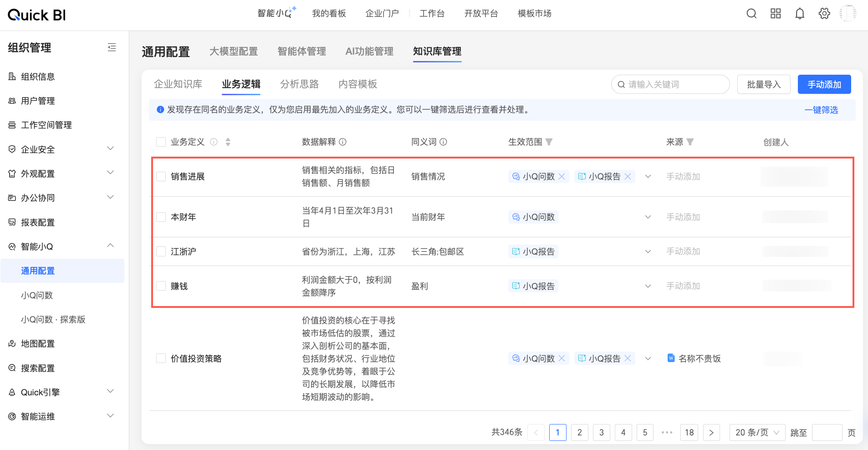This screenshot has height=450, width=868.
Task: Expand the Quick引擎 sidebar section
Action: (x=110, y=391)
